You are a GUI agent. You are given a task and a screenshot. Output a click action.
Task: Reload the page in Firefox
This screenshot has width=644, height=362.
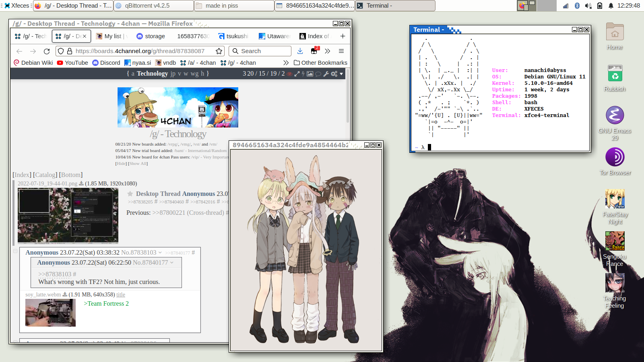(x=47, y=51)
